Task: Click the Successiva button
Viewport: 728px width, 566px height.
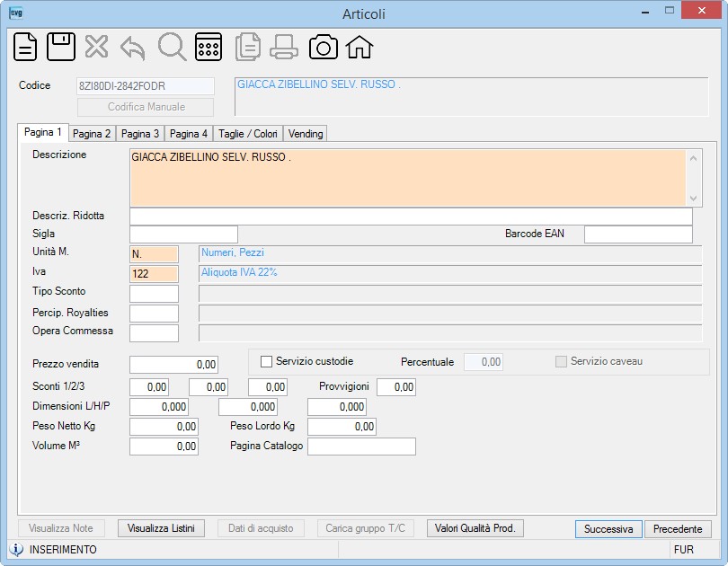Action: (608, 529)
